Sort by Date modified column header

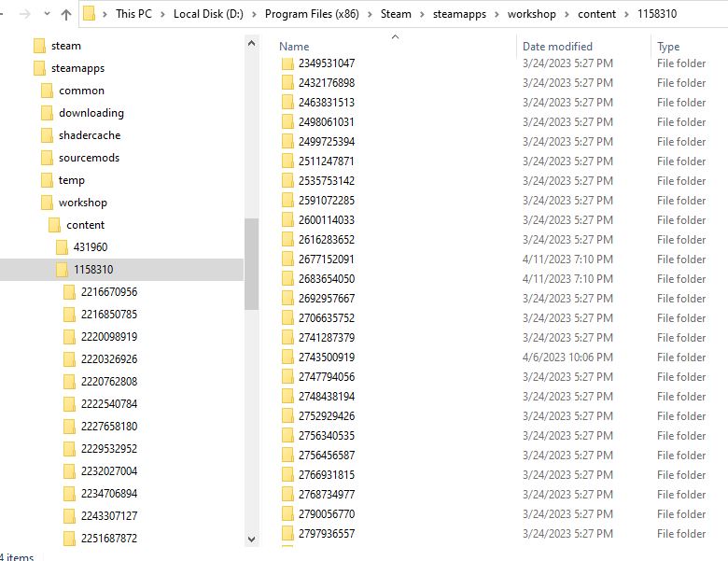(x=557, y=47)
